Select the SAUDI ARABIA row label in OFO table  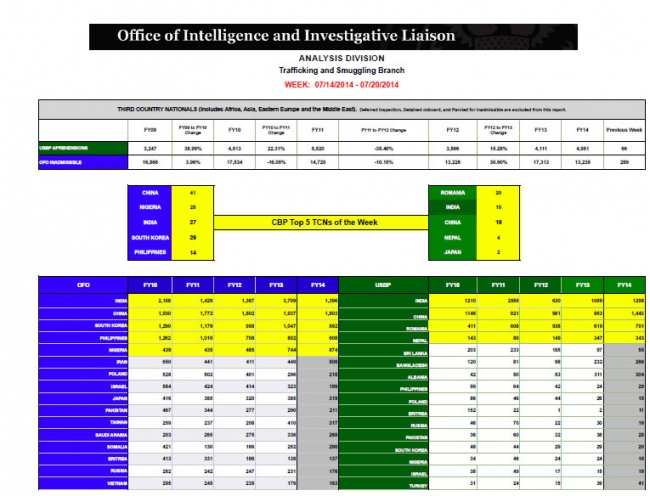click(114, 437)
